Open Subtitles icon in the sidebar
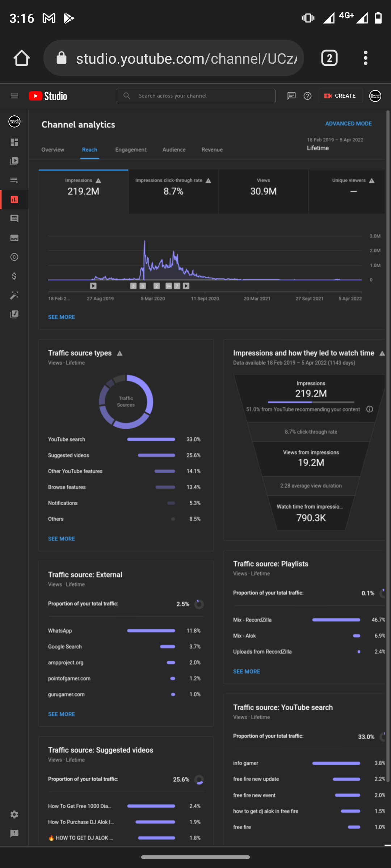Screen dimensions: 391x868 coord(14,238)
